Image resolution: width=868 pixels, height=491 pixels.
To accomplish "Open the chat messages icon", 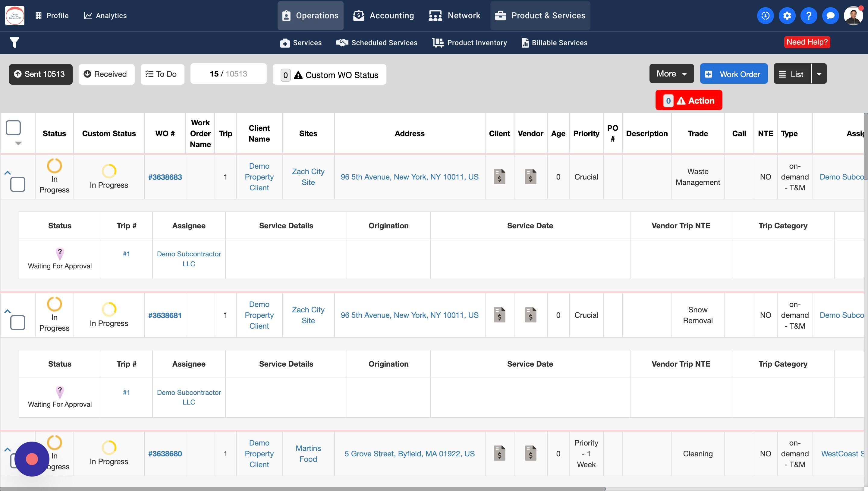I will pyautogui.click(x=830, y=15).
